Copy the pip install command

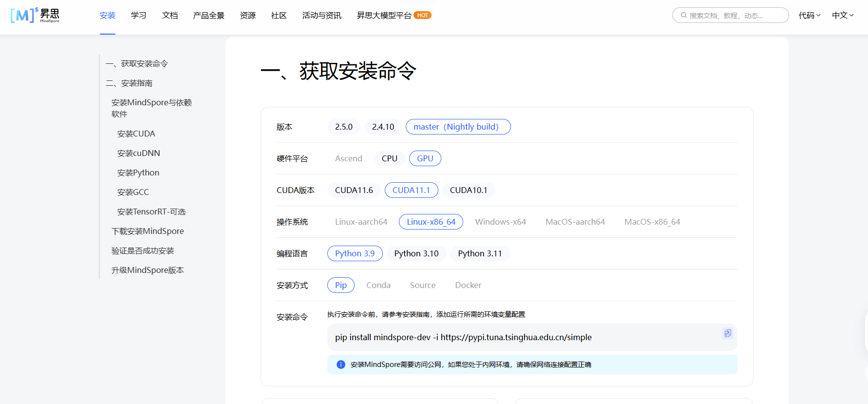tap(727, 333)
